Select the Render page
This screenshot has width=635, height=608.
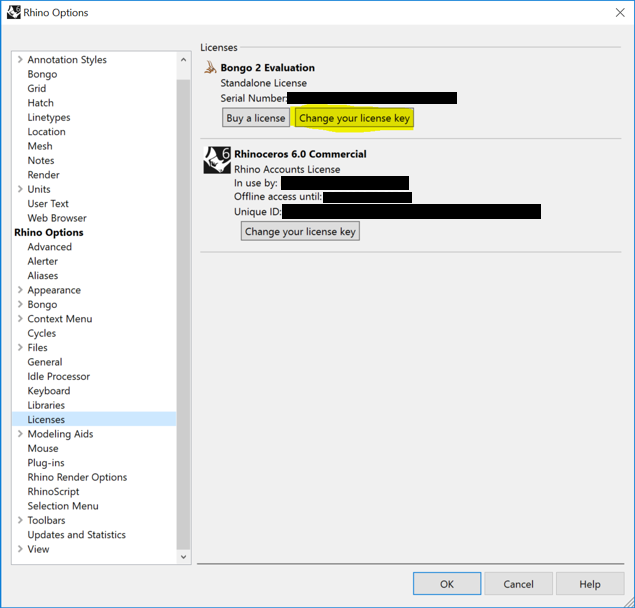point(44,175)
